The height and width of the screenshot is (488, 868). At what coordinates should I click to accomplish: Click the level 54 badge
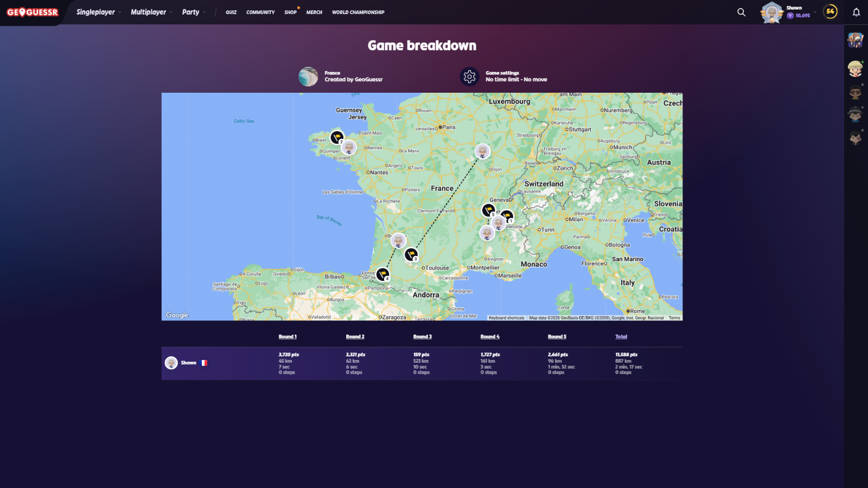[x=830, y=11]
